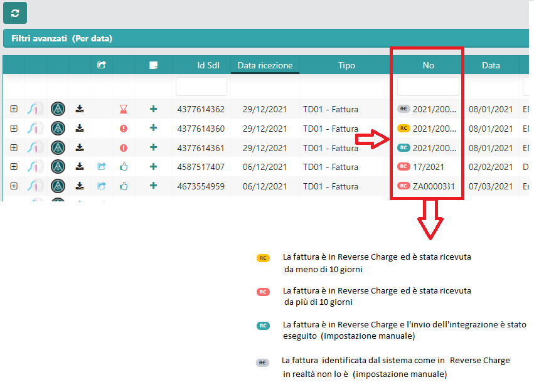Image resolution: width=534 pixels, height=392 pixels.
Task: Sort by Data column header
Action: pyautogui.click(x=491, y=65)
